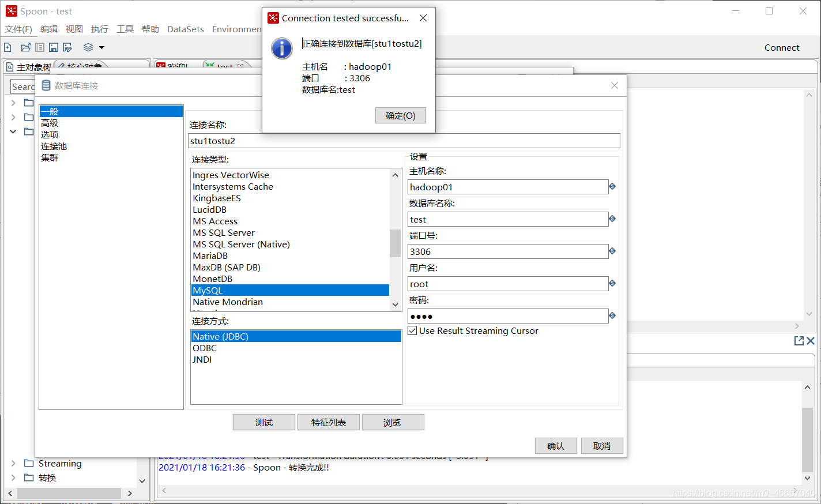Select KingbaseES connection type
Image resolution: width=821 pixels, height=504 pixels.
(290, 198)
